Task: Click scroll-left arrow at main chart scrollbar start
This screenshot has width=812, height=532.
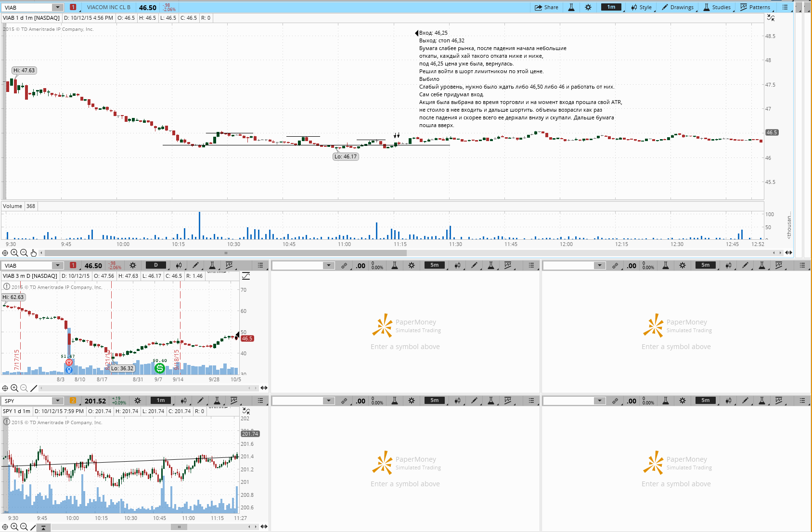Action: 41,253
